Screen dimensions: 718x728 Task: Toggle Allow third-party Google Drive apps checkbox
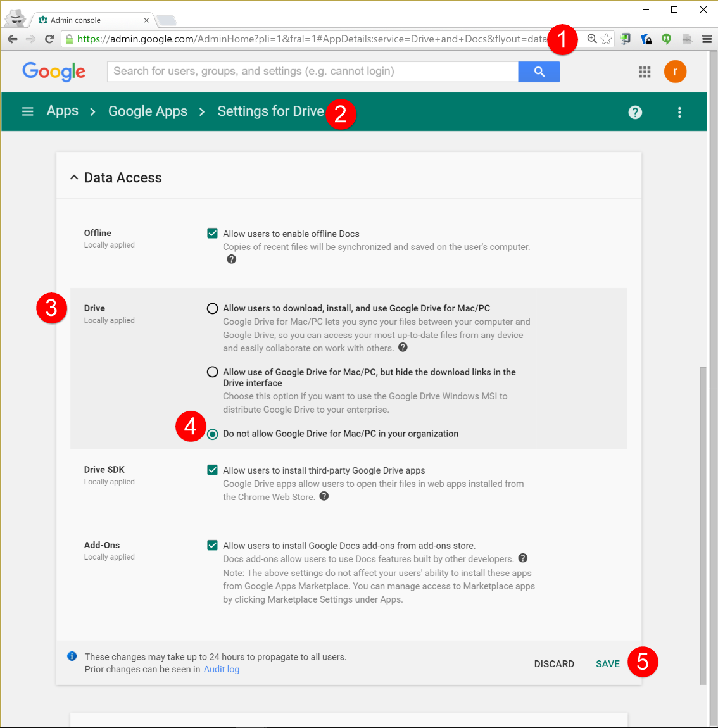pyautogui.click(x=212, y=470)
